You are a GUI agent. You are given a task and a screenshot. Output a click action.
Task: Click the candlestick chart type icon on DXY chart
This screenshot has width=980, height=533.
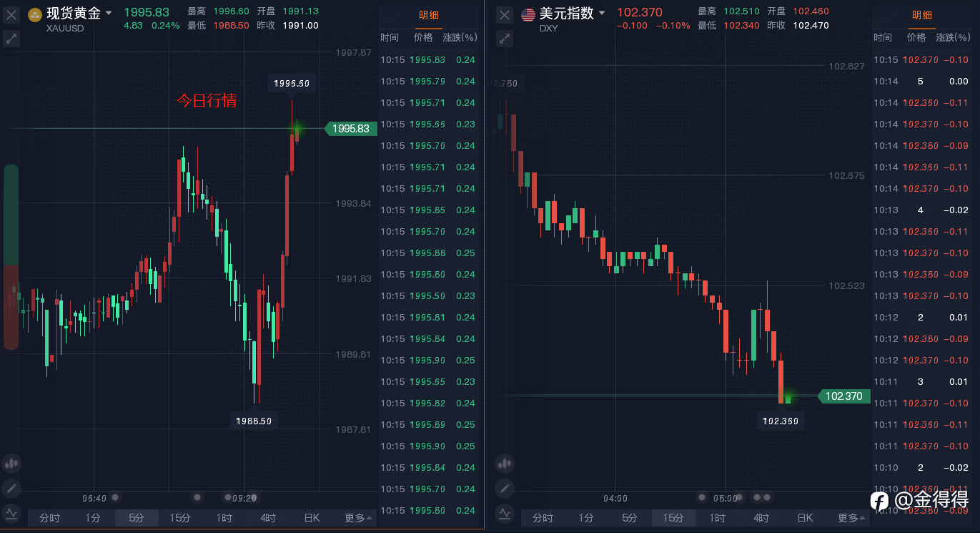pyautogui.click(x=505, y=464)
